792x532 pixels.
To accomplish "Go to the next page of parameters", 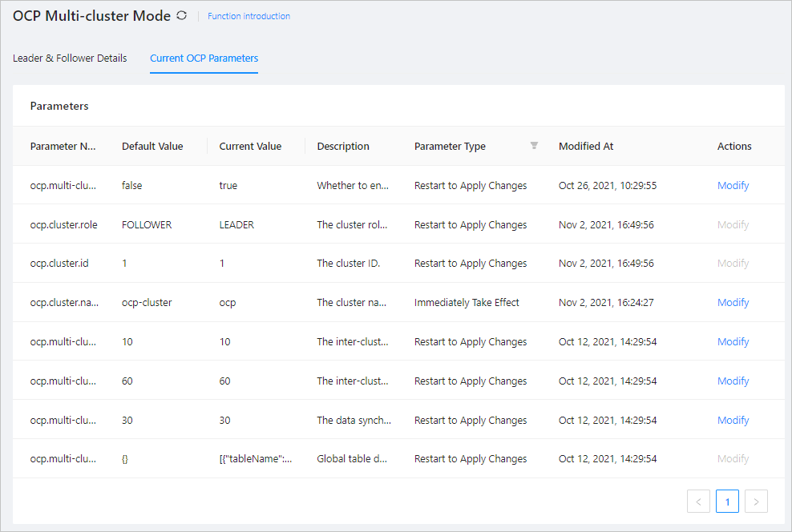I will click(x=756, y=501).
